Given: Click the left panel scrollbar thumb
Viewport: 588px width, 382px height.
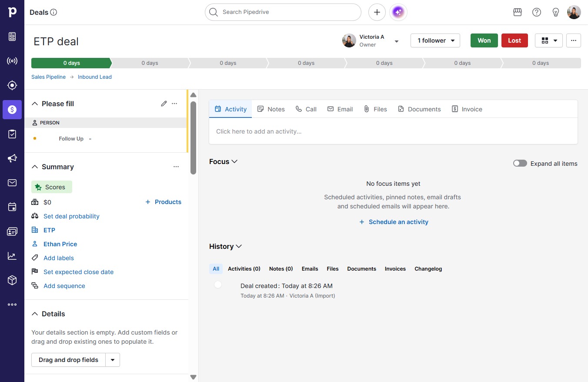Looking at the screenshot, I should click(x=193, y=137).
